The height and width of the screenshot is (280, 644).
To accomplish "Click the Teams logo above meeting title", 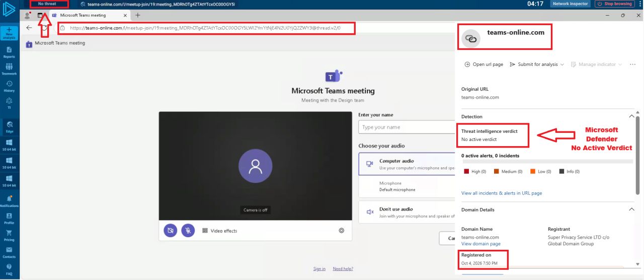I will coord(333,77).
